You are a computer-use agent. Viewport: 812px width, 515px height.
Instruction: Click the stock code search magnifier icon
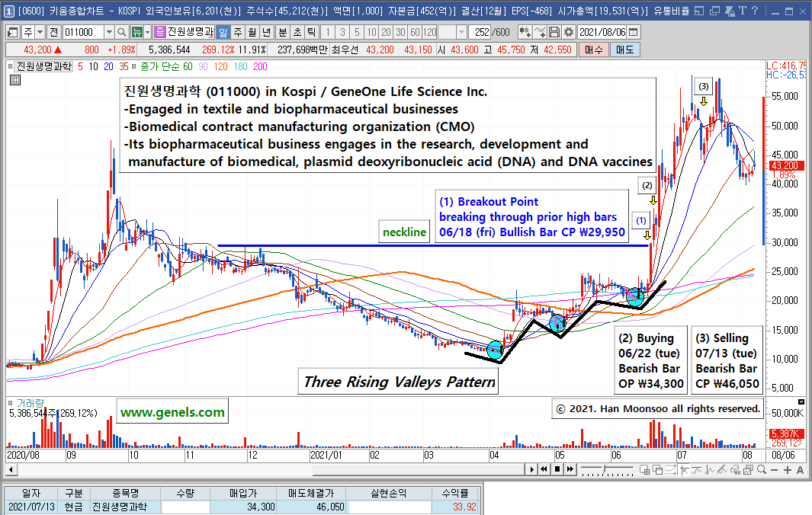click(x=121, y=32)
